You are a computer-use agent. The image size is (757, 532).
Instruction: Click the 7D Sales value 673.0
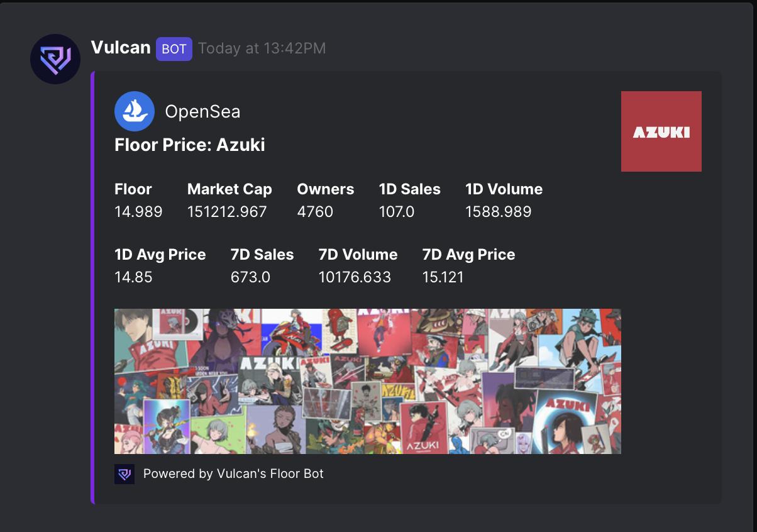pyautogui.click(x=250, y=277)
